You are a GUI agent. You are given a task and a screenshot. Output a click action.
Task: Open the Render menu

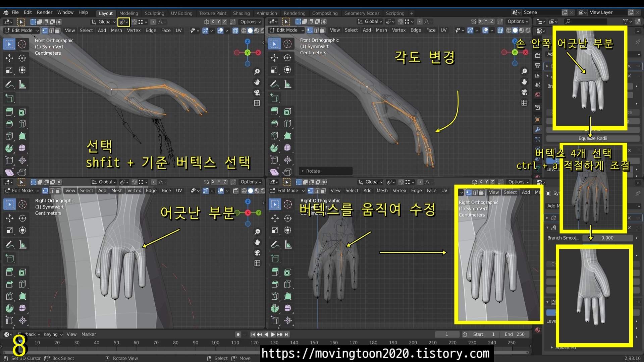[45, 12]
